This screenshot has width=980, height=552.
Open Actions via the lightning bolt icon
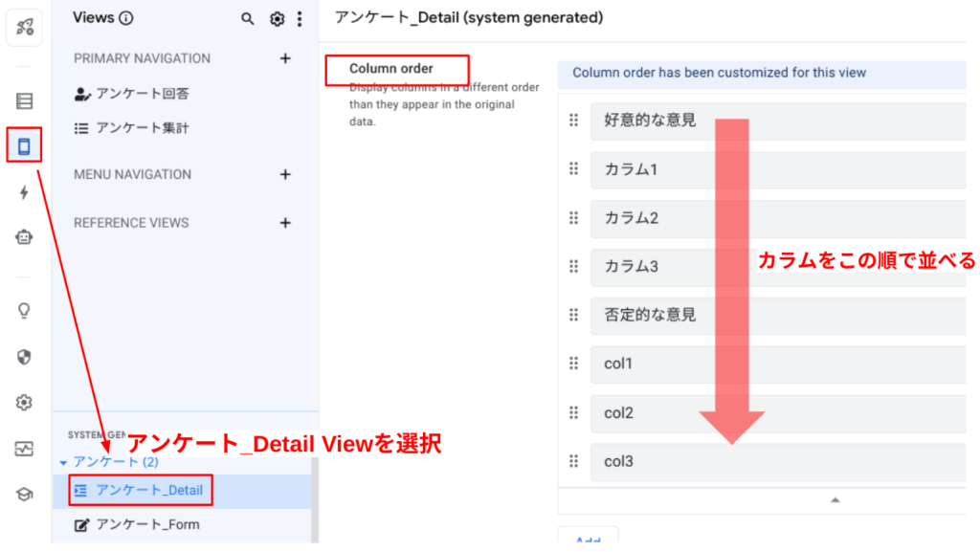[24, 192]
